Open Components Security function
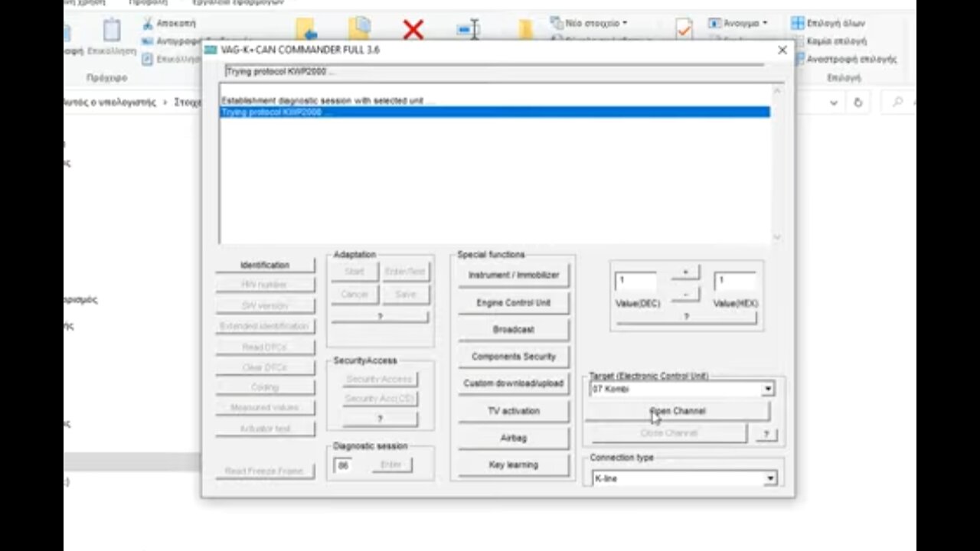 tap(514, 357)
